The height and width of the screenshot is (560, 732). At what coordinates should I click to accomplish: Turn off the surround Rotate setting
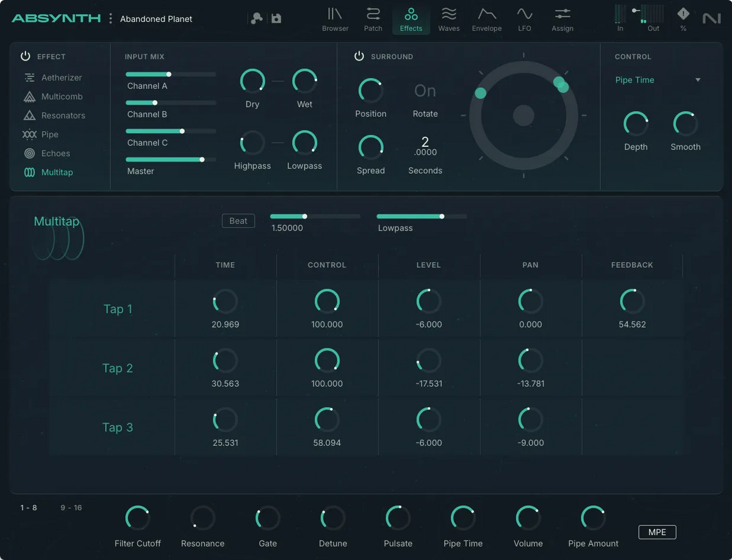coord(425,90)
